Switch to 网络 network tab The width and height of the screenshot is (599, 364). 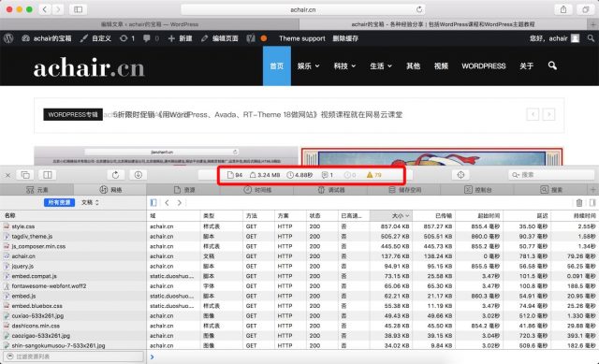coord(110,190)
